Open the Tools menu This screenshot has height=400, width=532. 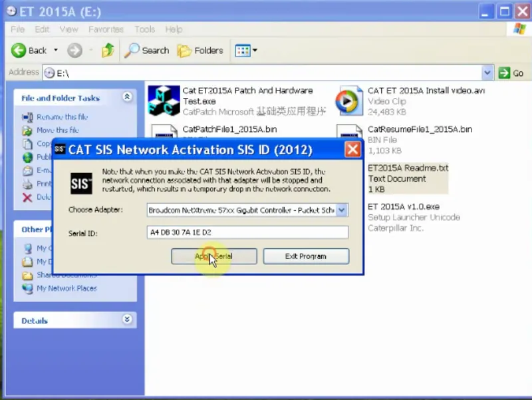[145, 29]
